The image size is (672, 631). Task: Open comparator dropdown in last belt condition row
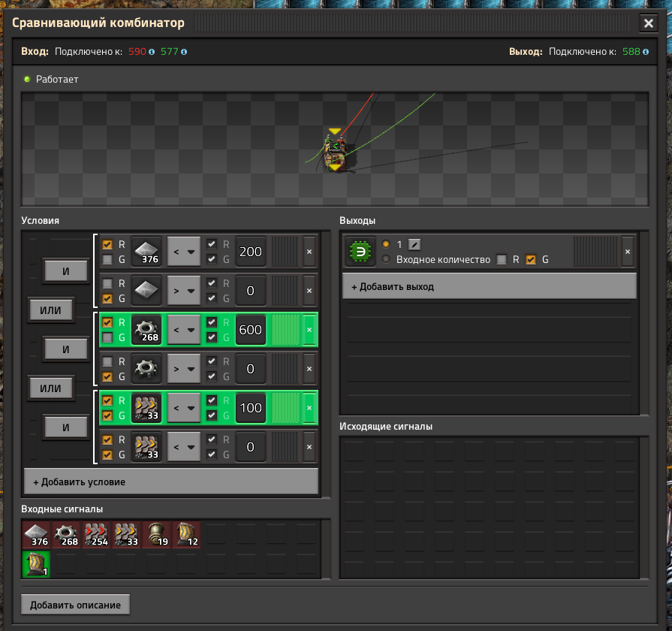point(184,447)
